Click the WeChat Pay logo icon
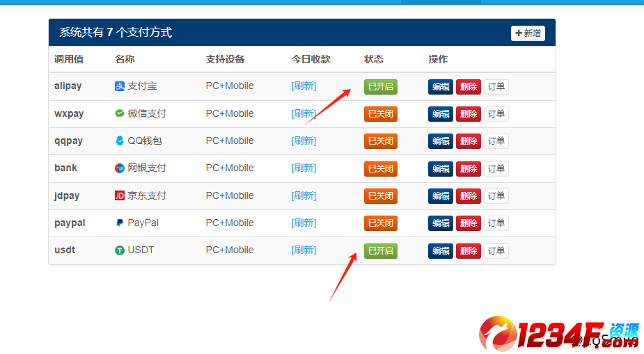 120,113
